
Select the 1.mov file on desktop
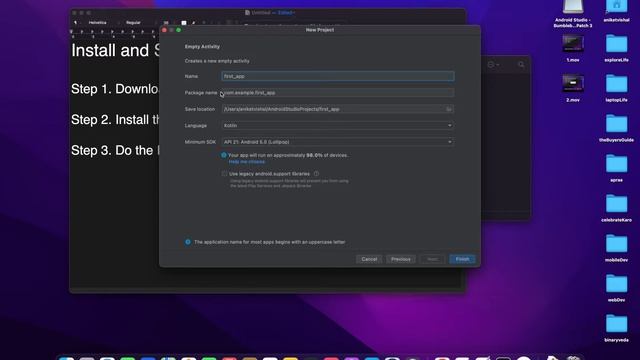click(x=573, y=48)
